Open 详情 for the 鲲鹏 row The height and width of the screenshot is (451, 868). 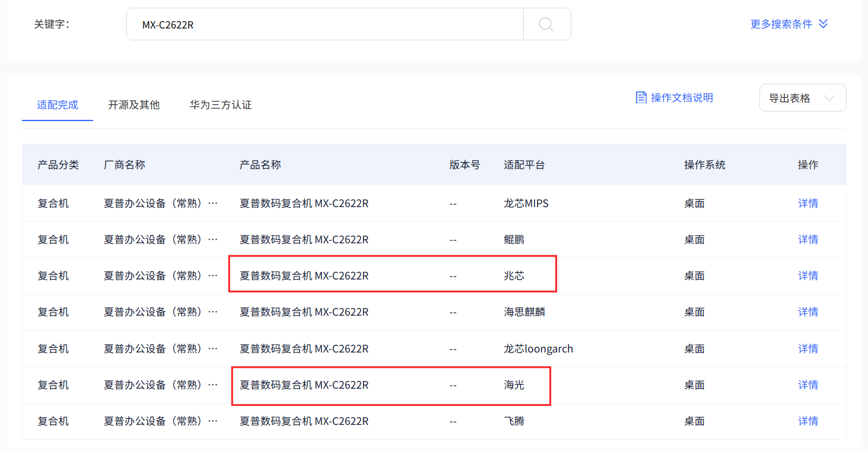point(808,240)
